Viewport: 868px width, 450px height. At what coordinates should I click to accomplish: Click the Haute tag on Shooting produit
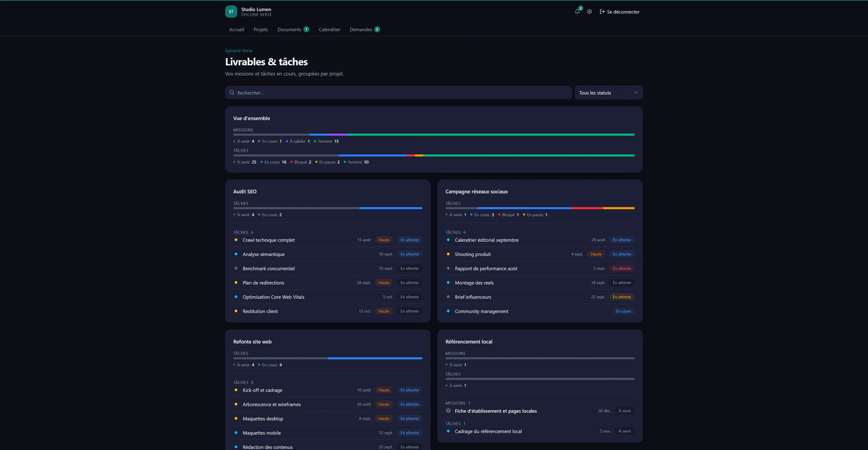pos(596,254)
